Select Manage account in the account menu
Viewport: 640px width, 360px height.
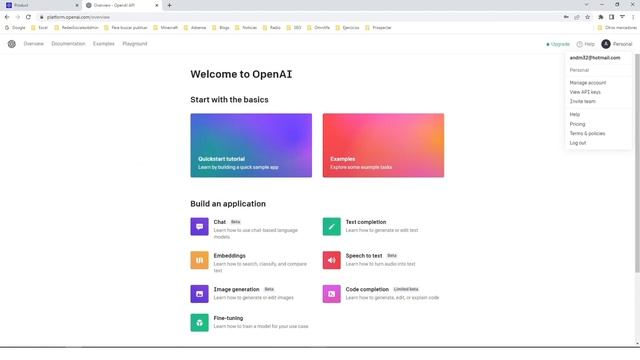[x=588, y=83]
